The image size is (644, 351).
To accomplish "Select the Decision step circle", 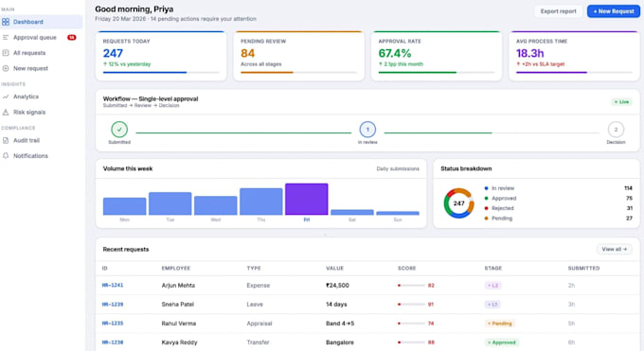I will pos(616,130).
